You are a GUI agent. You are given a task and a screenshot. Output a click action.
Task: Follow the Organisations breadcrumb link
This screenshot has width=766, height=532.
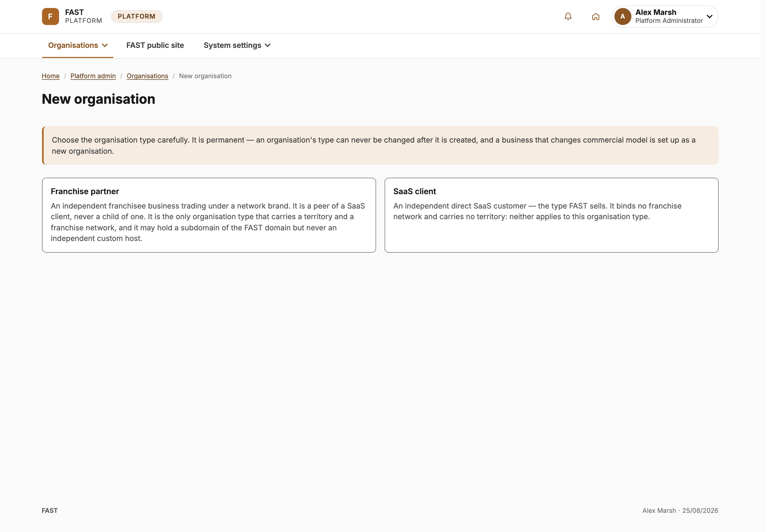(147, 76)
